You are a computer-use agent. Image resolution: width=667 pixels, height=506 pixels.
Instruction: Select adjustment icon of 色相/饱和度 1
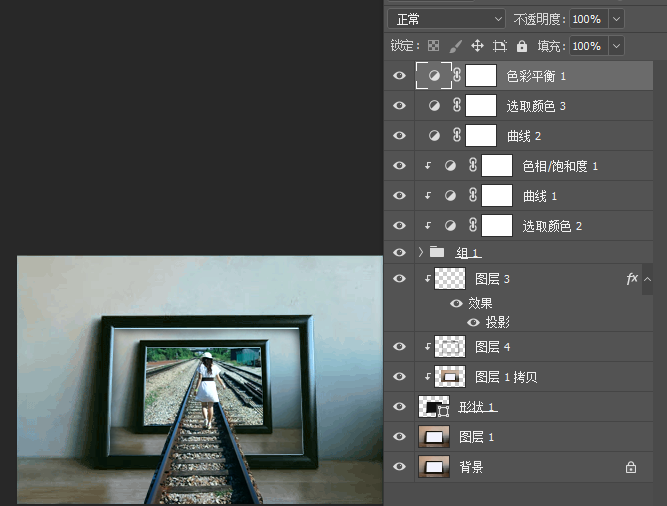[x=450, y=165]
